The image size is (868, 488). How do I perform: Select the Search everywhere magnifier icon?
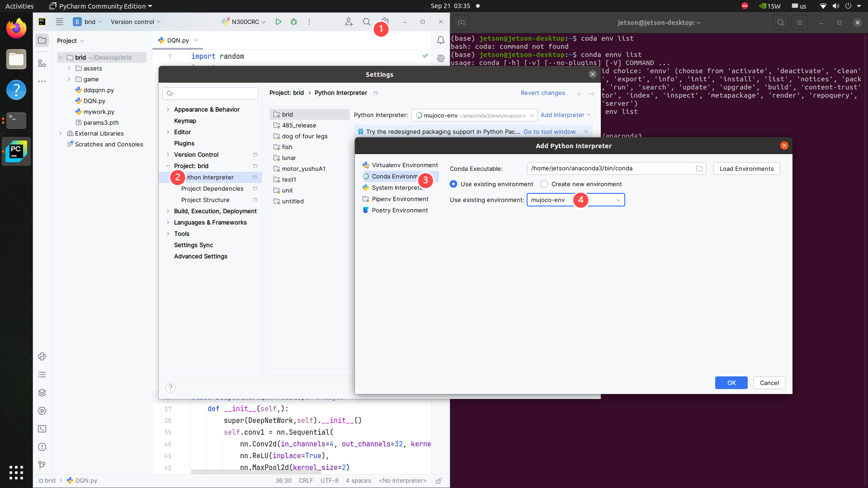coord(367,21)
